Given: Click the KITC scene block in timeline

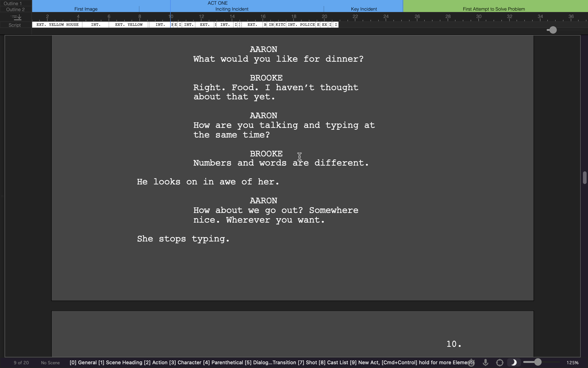Looking at the screenshot, I should click(x=280, y=24).
